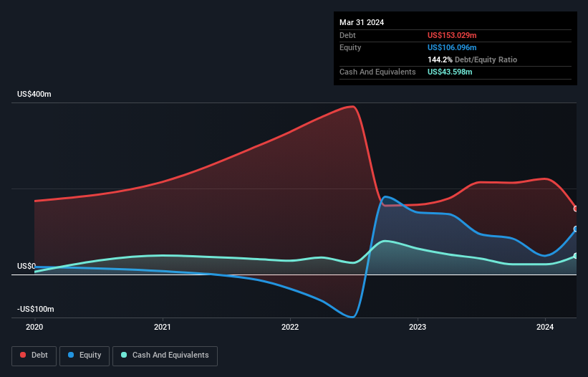Click the -US$100m y-axis label

[x=36, y=309]
